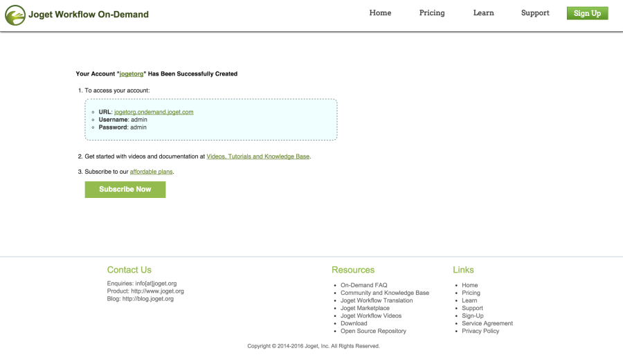Click the Joget Workflow On-Demand title

89,15
